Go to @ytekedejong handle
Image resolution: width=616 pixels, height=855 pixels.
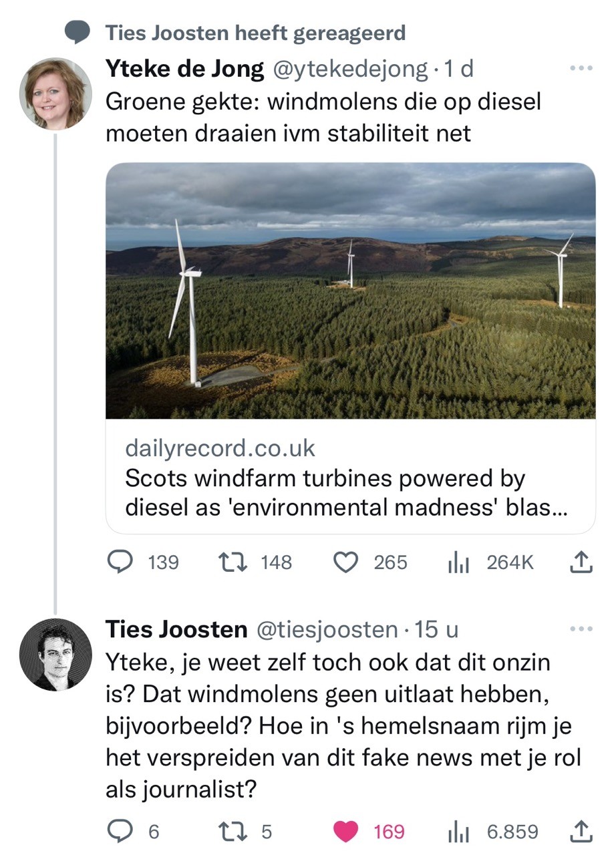coord(347,69)
